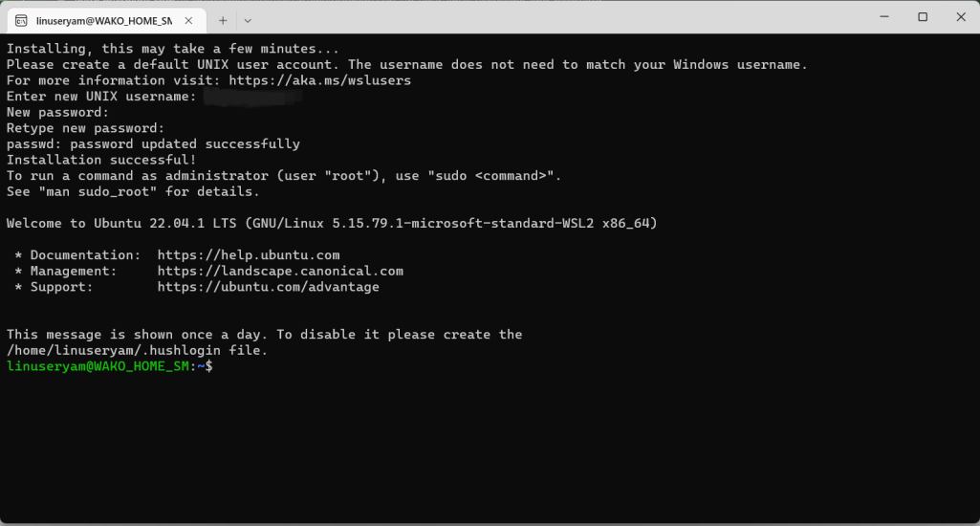Open the https://help.ubuntu.com documentation link
Screen dimensions: 980x526
(x=249, y=255)
